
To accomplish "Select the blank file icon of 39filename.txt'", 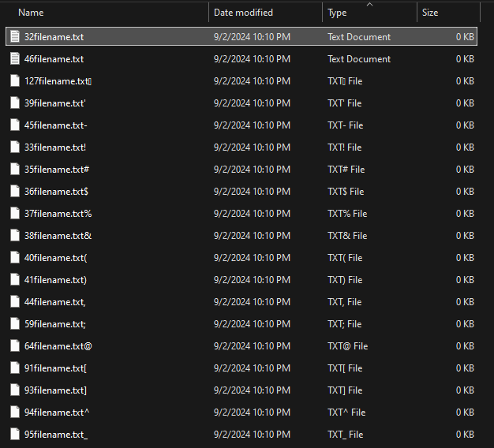I will click(15, 103).
